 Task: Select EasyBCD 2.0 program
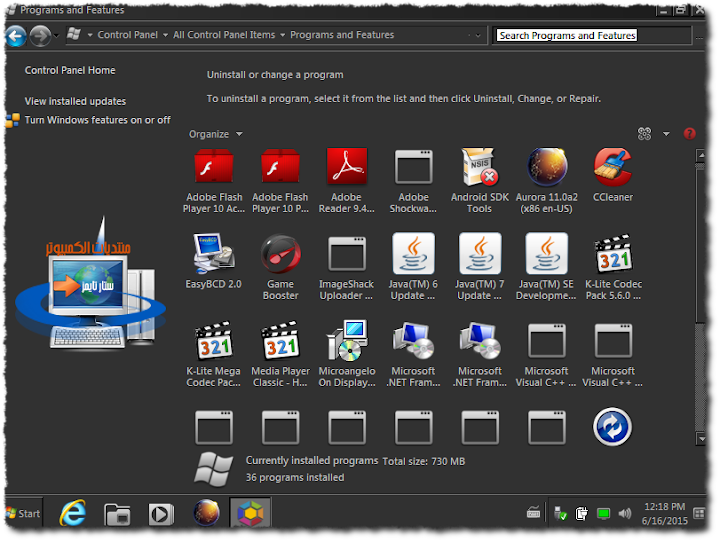point(214,262)
